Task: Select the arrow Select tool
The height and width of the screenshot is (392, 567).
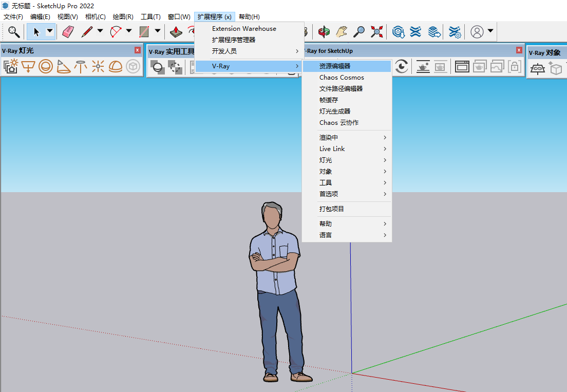Action: (x=36, y=32)
